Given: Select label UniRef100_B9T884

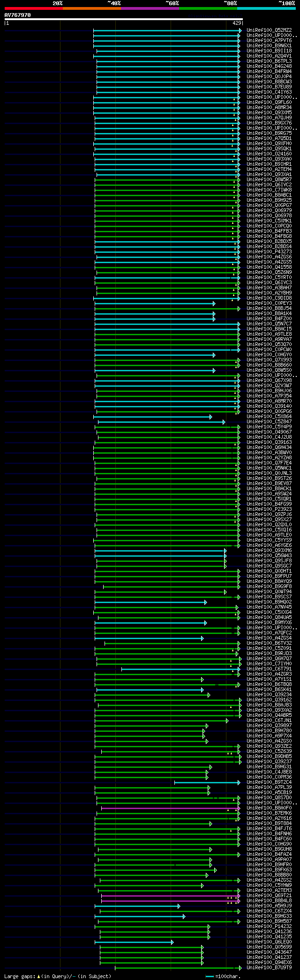Looking at the screenshot, I should pyautogui.click(x=269, y=824).
